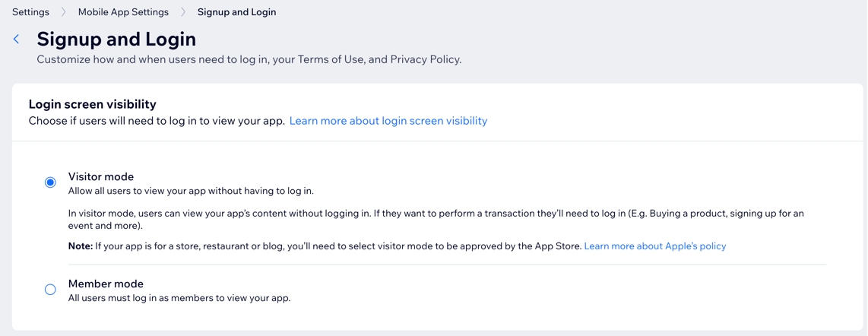Click the Signup and Login page heading

click(116, 39)
